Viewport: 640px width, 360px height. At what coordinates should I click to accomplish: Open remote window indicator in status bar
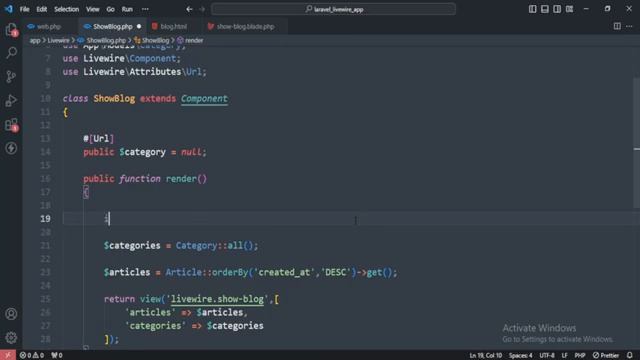click(x=8, y=355)
